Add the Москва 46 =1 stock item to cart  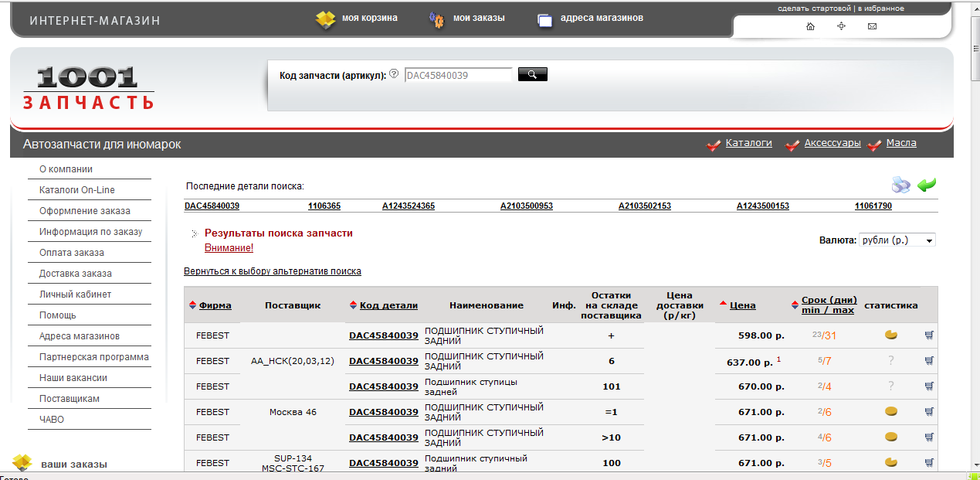point(929,412)
